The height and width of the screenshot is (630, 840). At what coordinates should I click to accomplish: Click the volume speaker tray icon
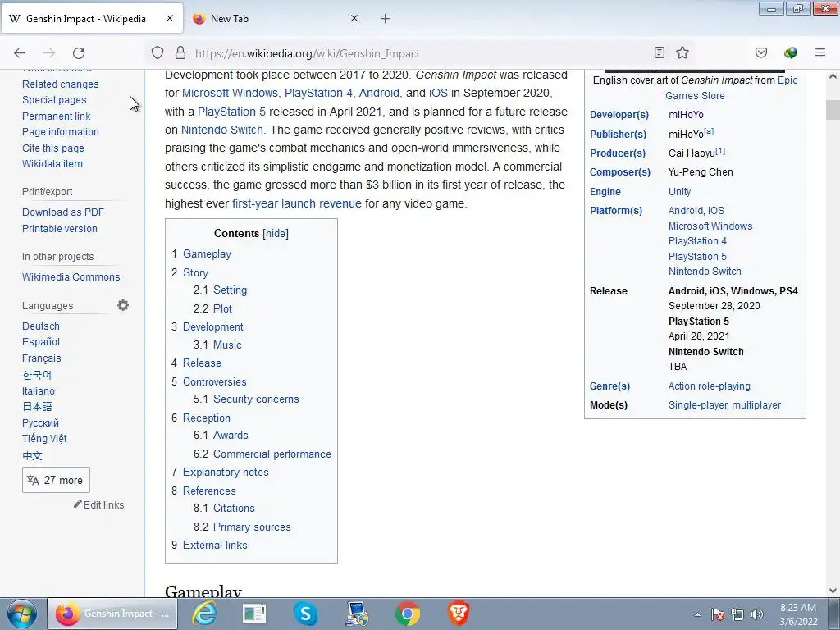[x=757, y=614]
